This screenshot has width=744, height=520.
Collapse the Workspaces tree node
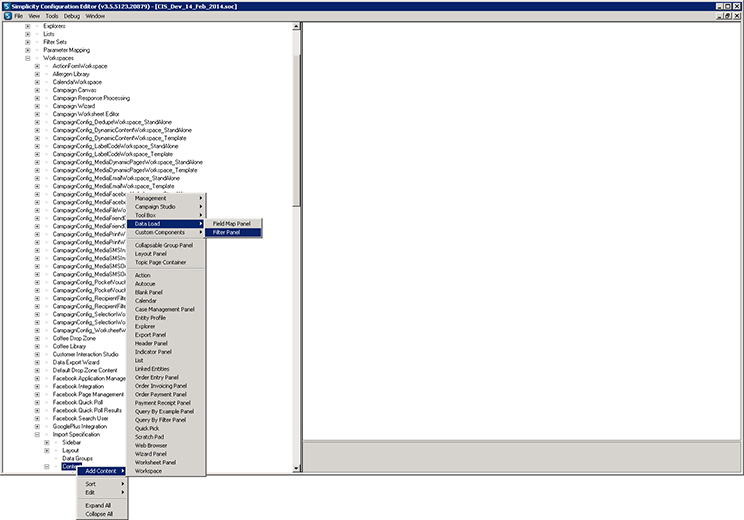[x=28, y=58]
